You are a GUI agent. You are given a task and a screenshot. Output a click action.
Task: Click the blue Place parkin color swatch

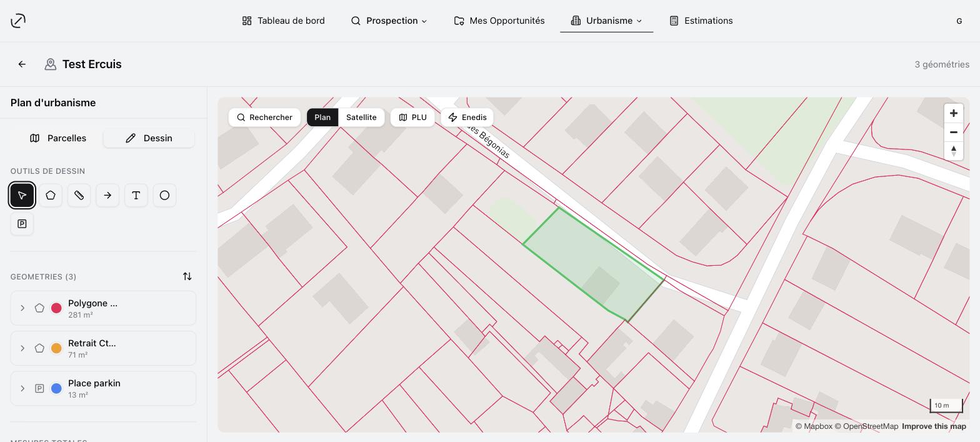click(x=56, y=388)
